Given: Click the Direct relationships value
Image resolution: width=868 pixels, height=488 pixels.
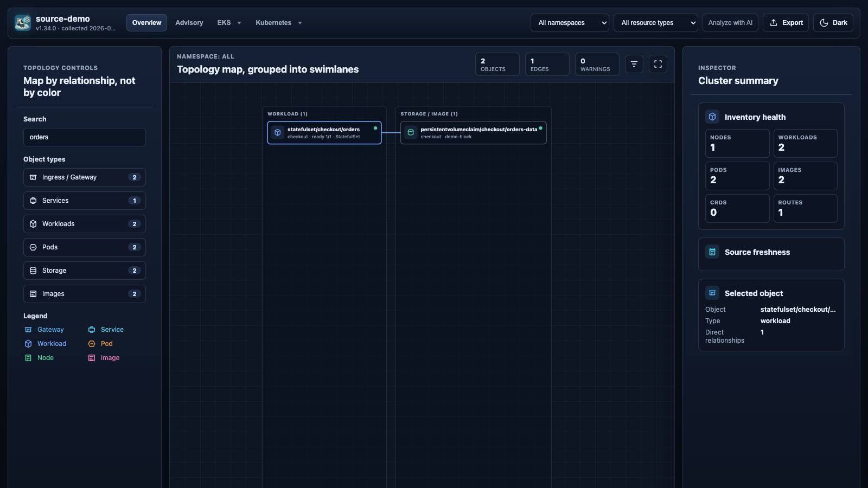Looking at the screenshot, I should (x=762, y=332).
